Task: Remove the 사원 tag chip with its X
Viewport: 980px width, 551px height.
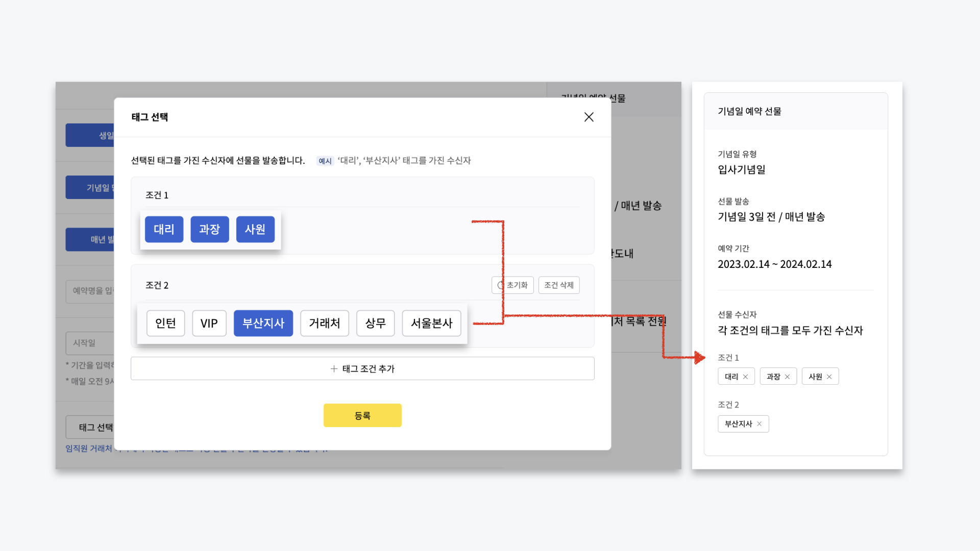Action: (x=829, y=377)
